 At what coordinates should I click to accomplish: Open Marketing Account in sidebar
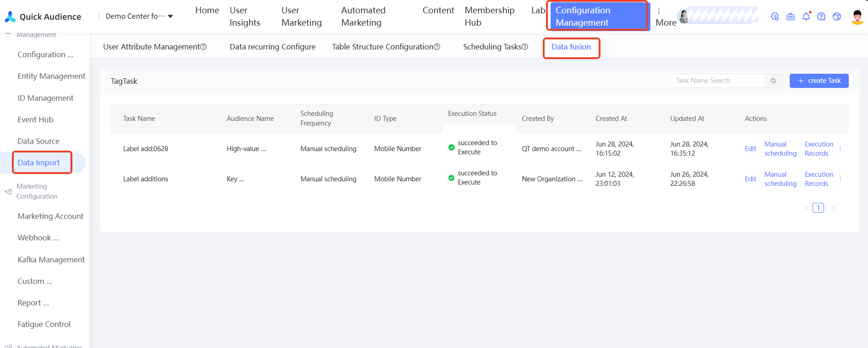(x=50, y=216)
